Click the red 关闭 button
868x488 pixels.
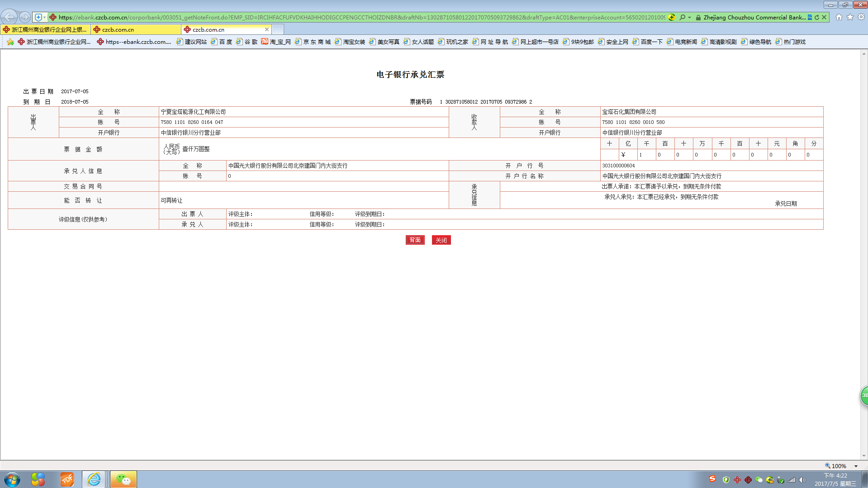pos(441,240)
